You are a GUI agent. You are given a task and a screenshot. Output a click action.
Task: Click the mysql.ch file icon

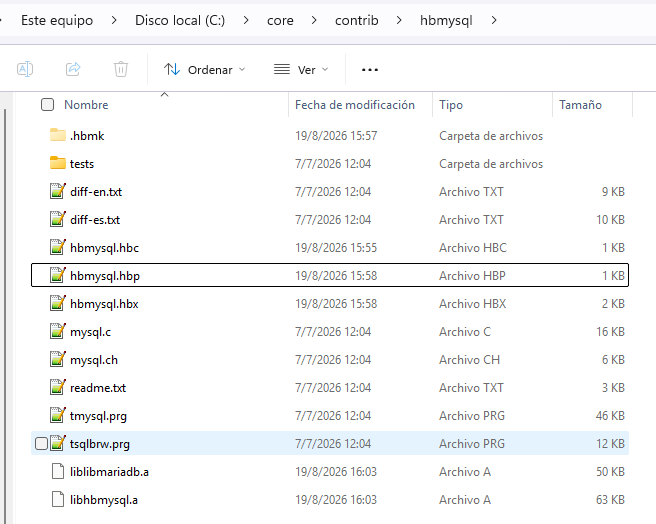(58, 360)
